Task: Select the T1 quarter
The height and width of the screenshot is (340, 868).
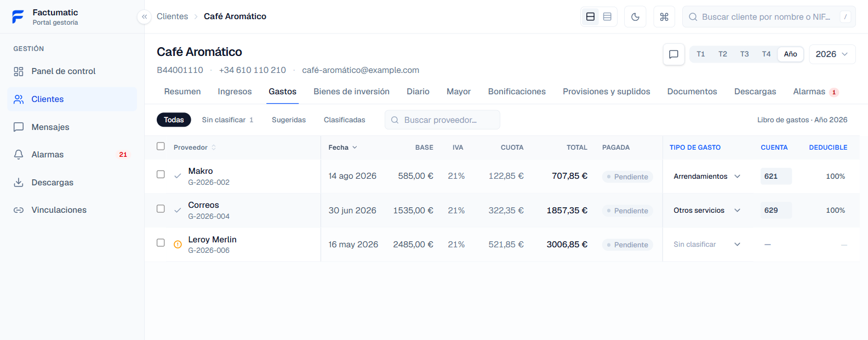Action: (x=701, y=54)
